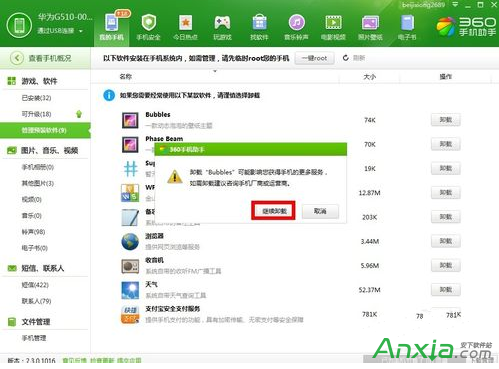Open the 我的手机 tab icon
The image size is (499, 369).
[112, 23]
